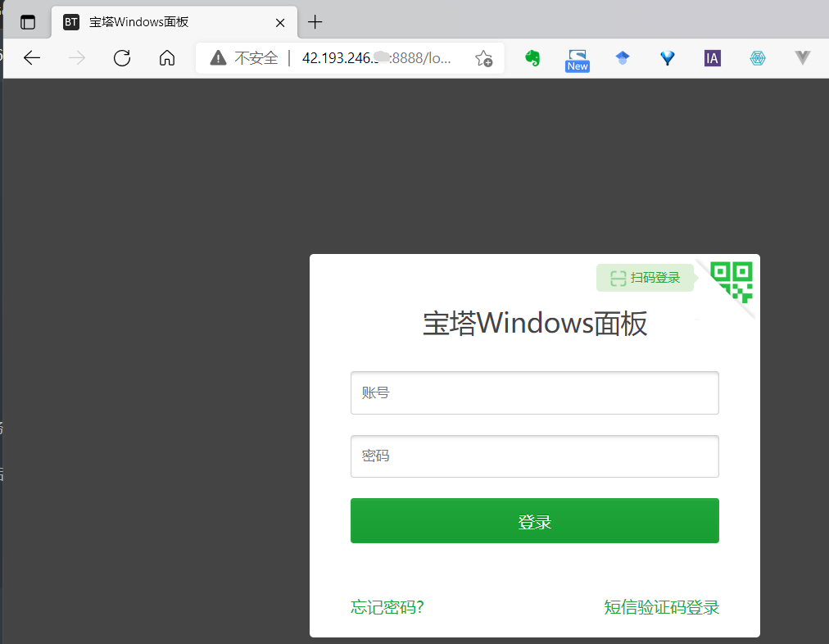Add this page to favorites

point(483,58)
